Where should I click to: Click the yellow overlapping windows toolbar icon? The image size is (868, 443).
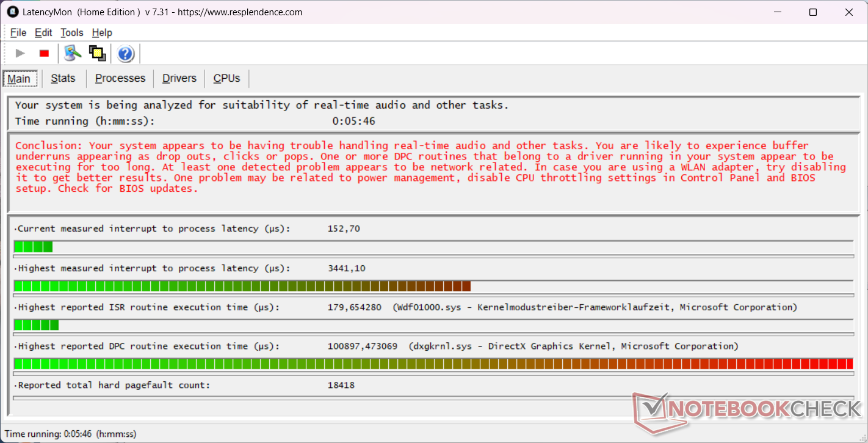point(98,54)
